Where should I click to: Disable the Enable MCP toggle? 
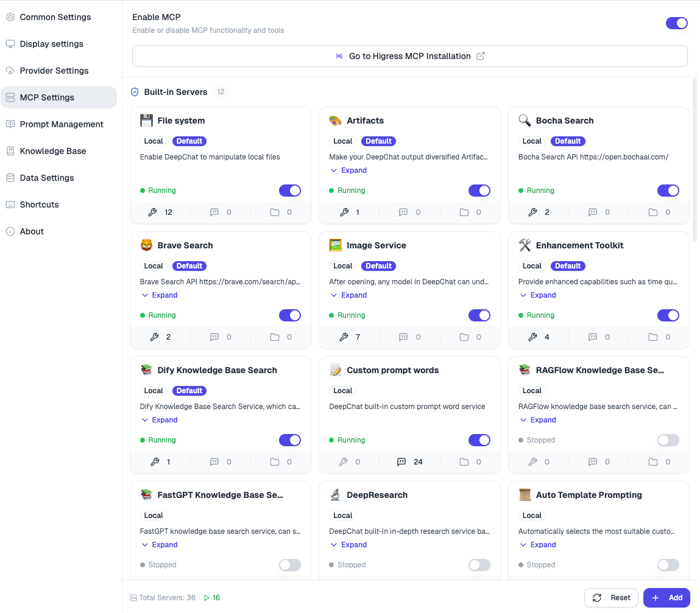(676, 23)
